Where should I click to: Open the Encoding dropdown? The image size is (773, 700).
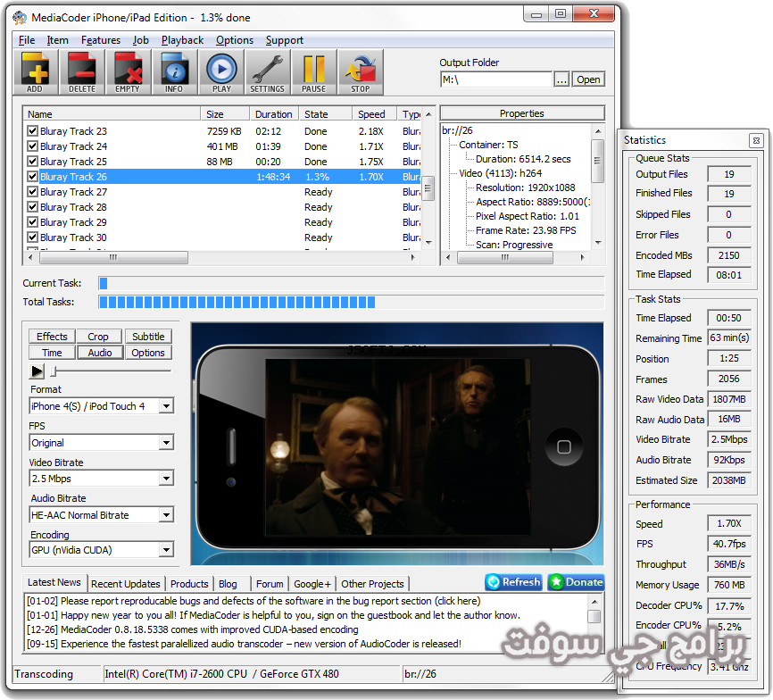pos(167,550)
